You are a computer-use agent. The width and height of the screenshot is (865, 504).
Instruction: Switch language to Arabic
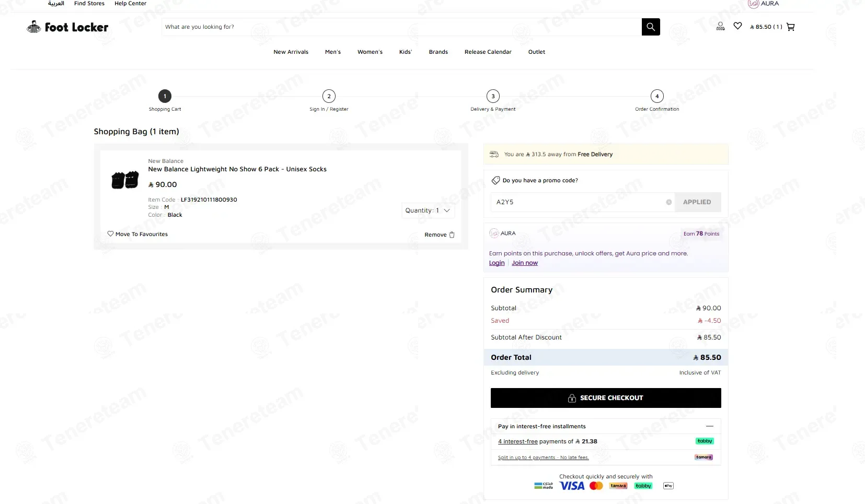(56, 4)
